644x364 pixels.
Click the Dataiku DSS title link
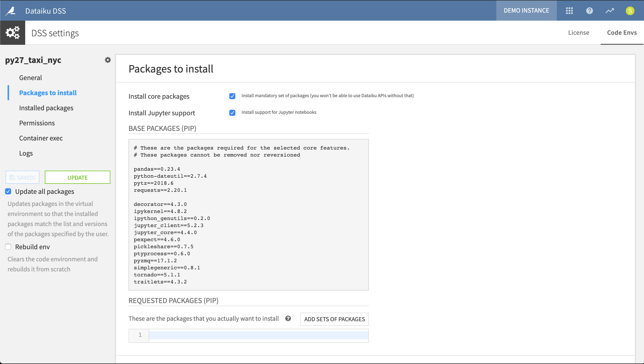coord(46,11)
